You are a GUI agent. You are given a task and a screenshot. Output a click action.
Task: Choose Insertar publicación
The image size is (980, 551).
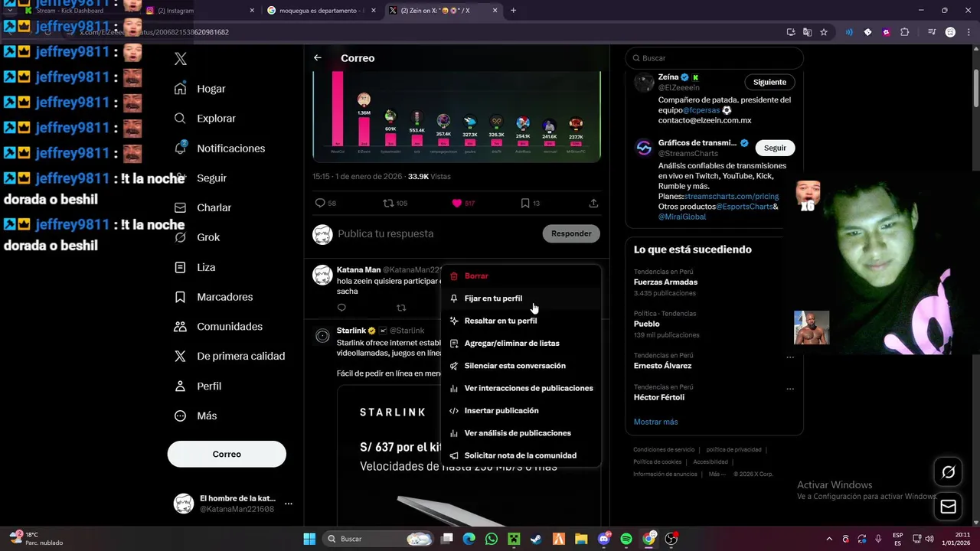521,410
